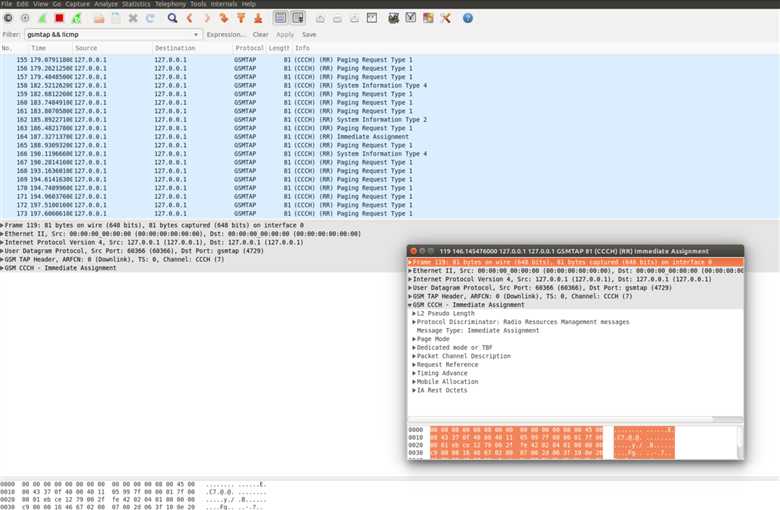The height and width of the screenshot is (510, 780).
Task: Open the Statistics menu
Action: tap(136, 4)
